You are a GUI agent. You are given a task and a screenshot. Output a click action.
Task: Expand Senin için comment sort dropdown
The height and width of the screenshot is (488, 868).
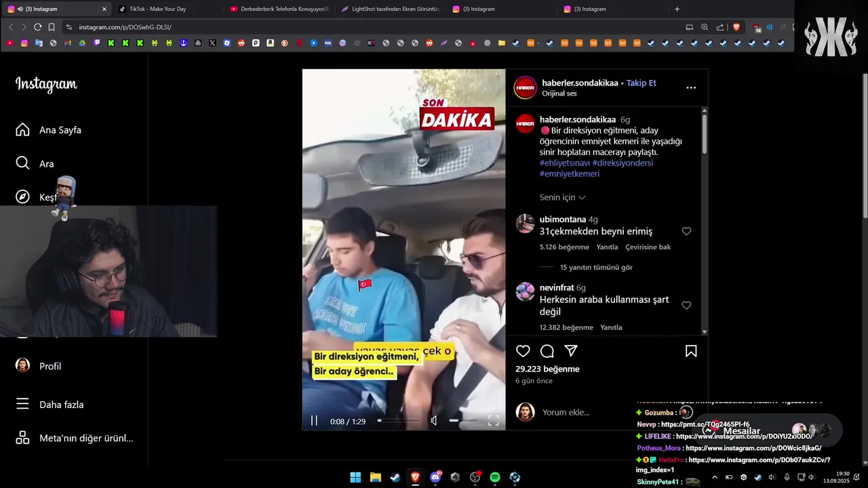tap(562, 197)
